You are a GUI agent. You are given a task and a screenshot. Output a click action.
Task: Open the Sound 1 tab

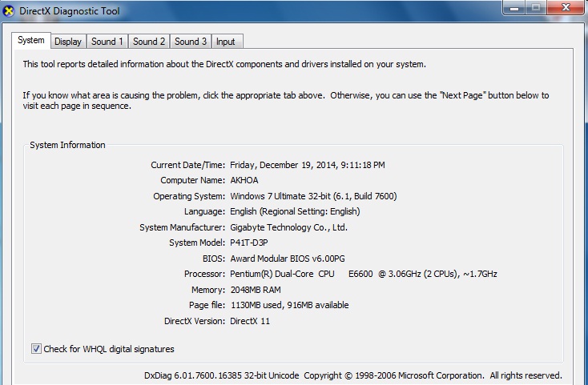click(107, 42)
